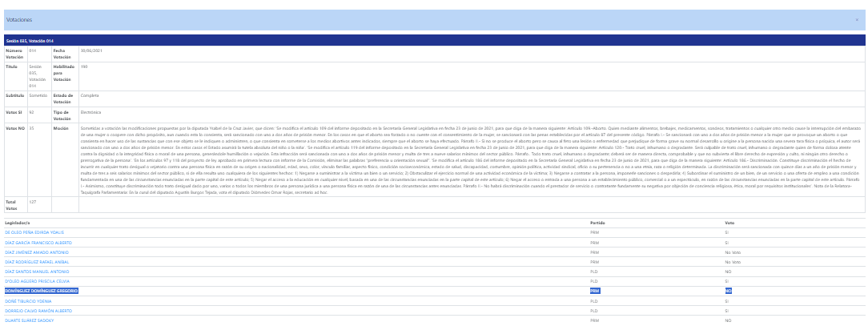Click the Estado de Votación value Completa
868x326 pixels.
(x=89, y=95)
